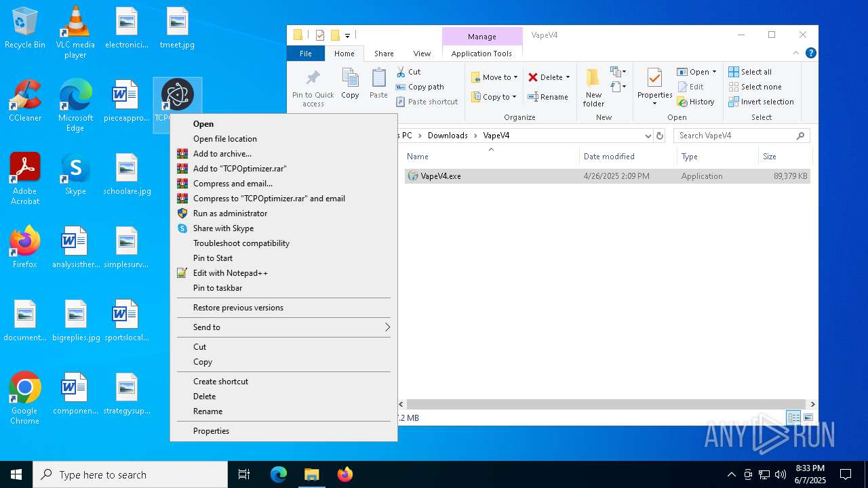Open the File tab in Explorer
Image resolution: width=868 pixels, height=488 pixels.
pos(306,54)
